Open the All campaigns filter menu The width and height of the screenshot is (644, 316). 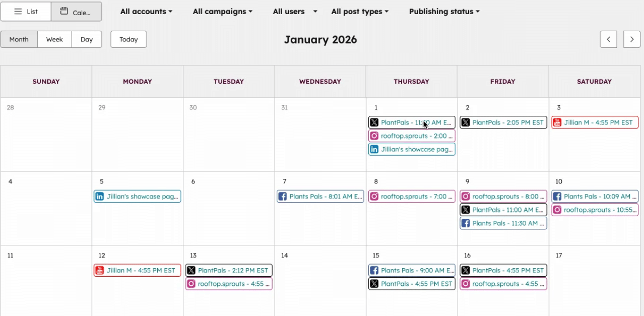[222, 11]
